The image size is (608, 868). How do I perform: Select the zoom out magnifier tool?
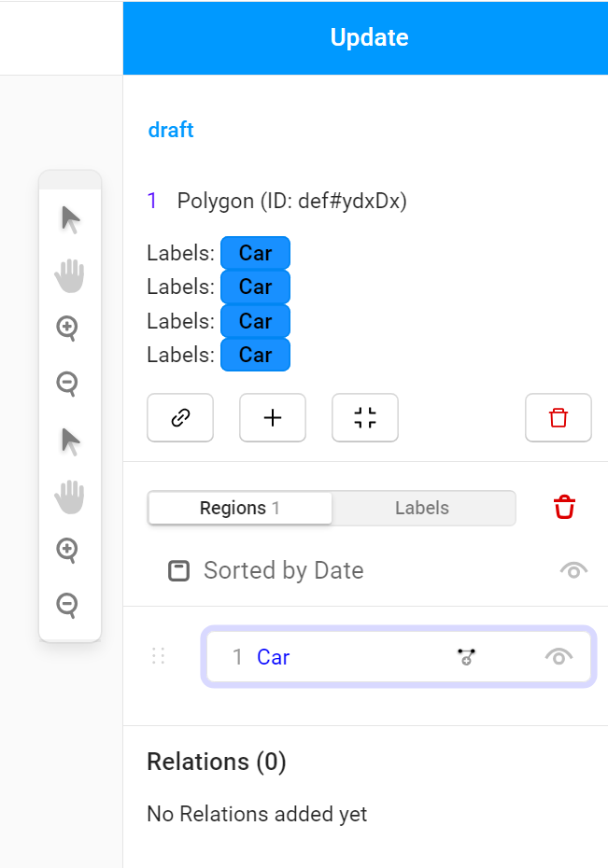70,384
